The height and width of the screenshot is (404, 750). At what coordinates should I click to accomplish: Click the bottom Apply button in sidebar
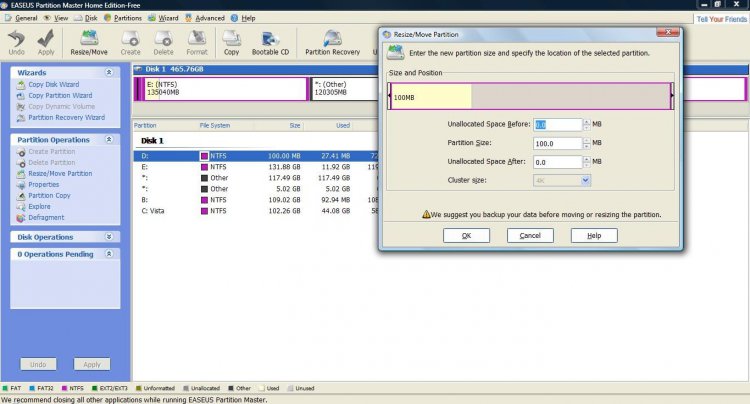point(92,364)
